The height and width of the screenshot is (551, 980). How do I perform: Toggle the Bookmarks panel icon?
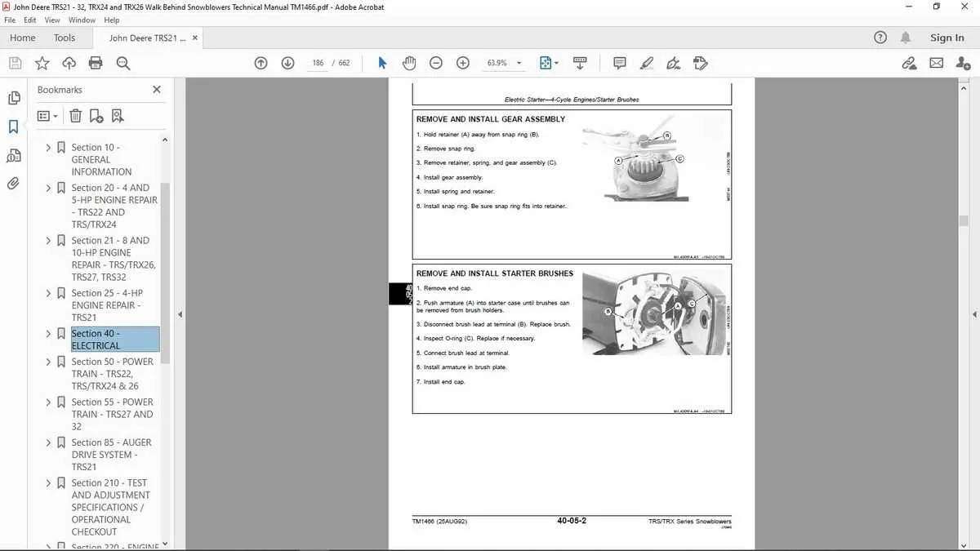[14, 127]
